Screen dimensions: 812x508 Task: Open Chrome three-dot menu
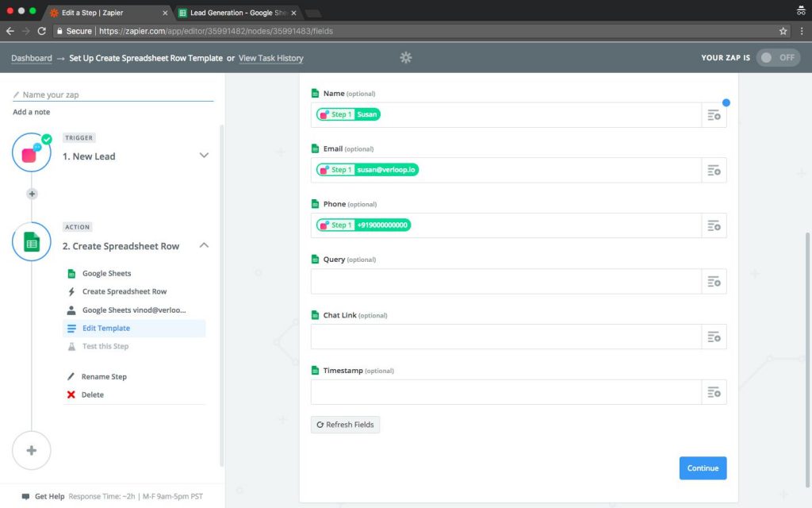click(802, 31)
